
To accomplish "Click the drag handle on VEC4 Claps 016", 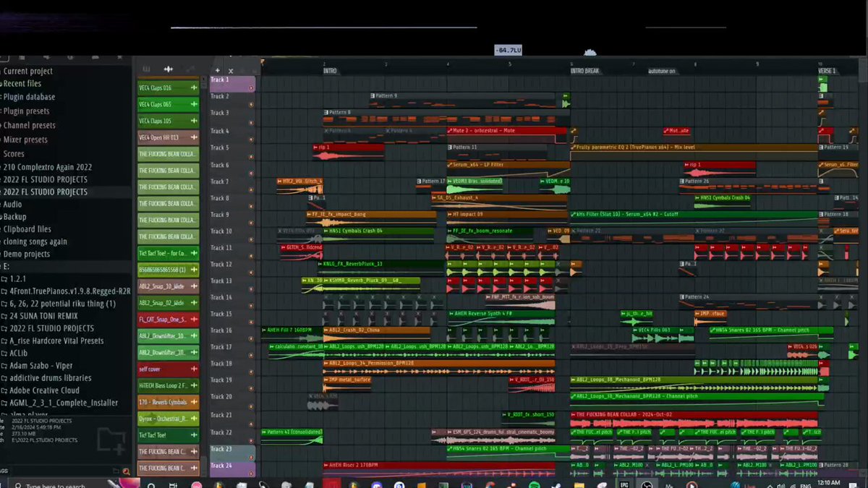I will pyautogui.click(x=194, y=88).
